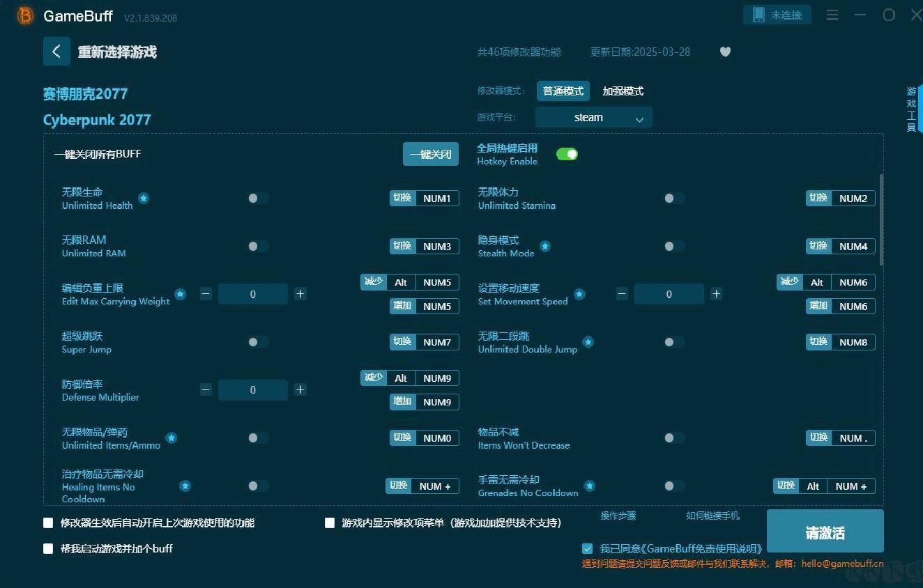Uncheck GameBuff免责使用说明 agreement checkbox
Screen dimensions: 923x588
588,548
